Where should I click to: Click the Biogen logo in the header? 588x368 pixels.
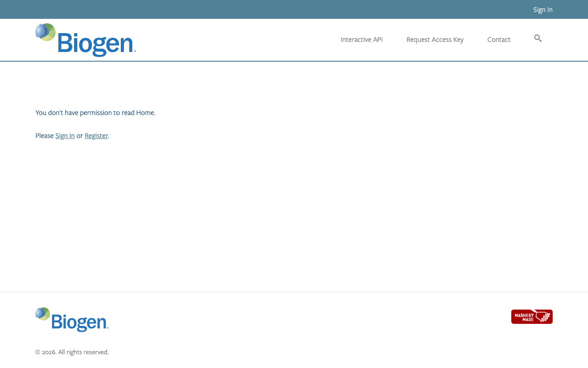point(85,40)
